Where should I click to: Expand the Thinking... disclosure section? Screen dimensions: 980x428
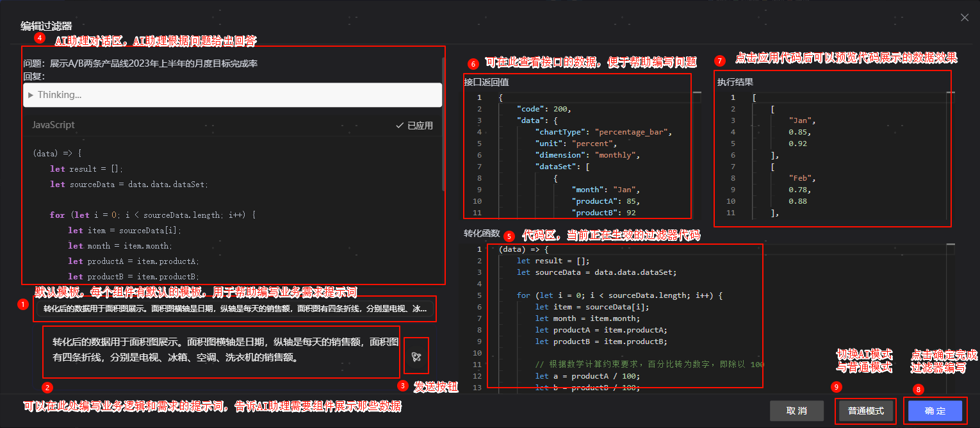click(232, 95)
